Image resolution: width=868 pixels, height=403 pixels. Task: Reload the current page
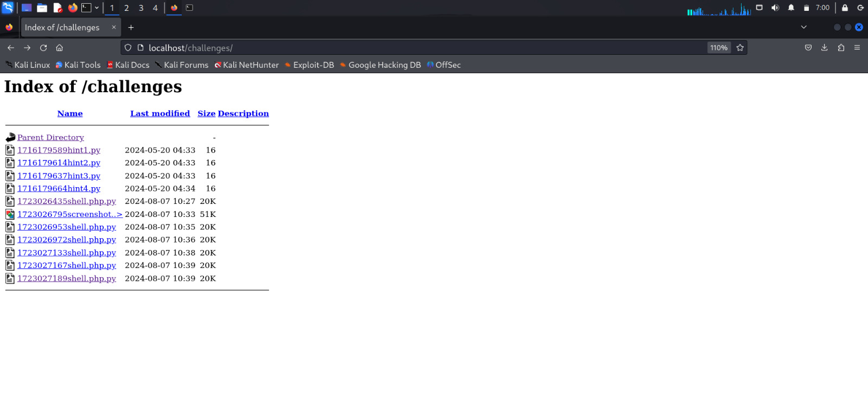pyautogui.click(x=43, y=48)
